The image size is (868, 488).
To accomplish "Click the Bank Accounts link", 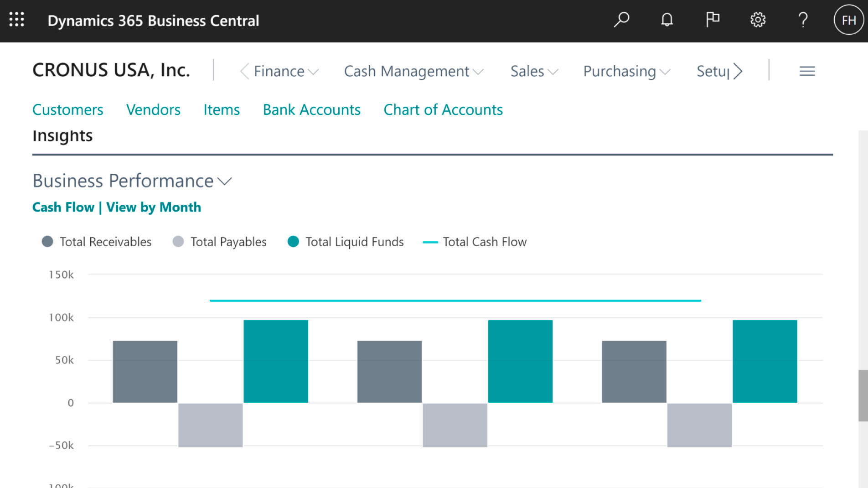I will (x=311, y=109).
